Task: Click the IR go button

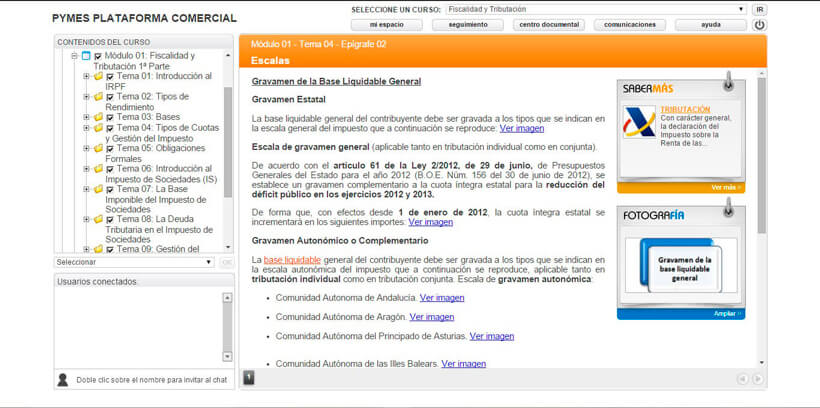Action: [x=759, y=9]
